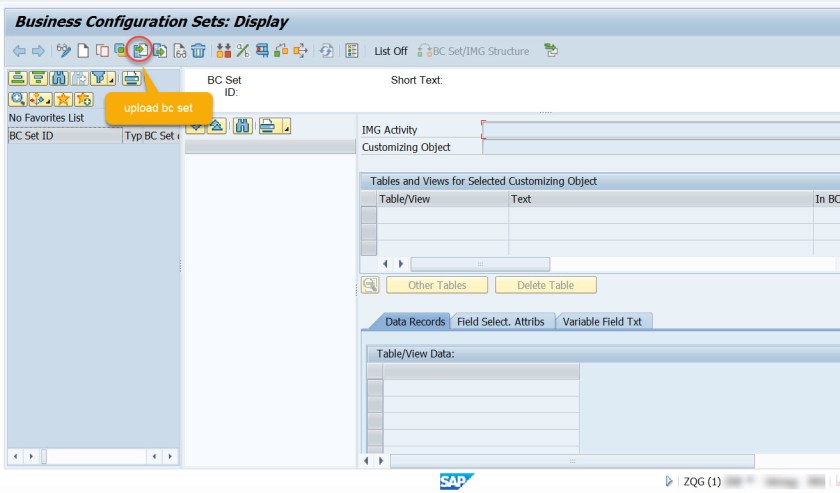The image size is (840, 493).
Task: Click binoculars find icon in left panel
Action: (58, 79)
